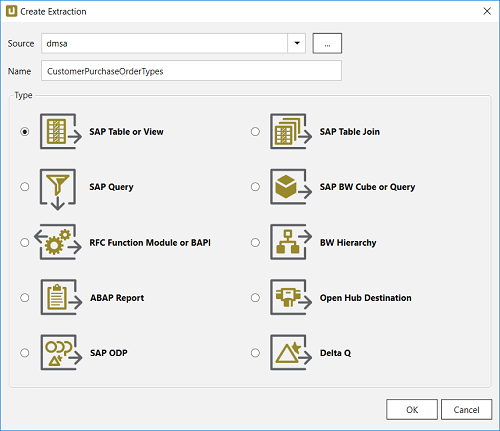Close the Create Extraction dialog
The image size is (500, 431).
click(x=487, y=11)
